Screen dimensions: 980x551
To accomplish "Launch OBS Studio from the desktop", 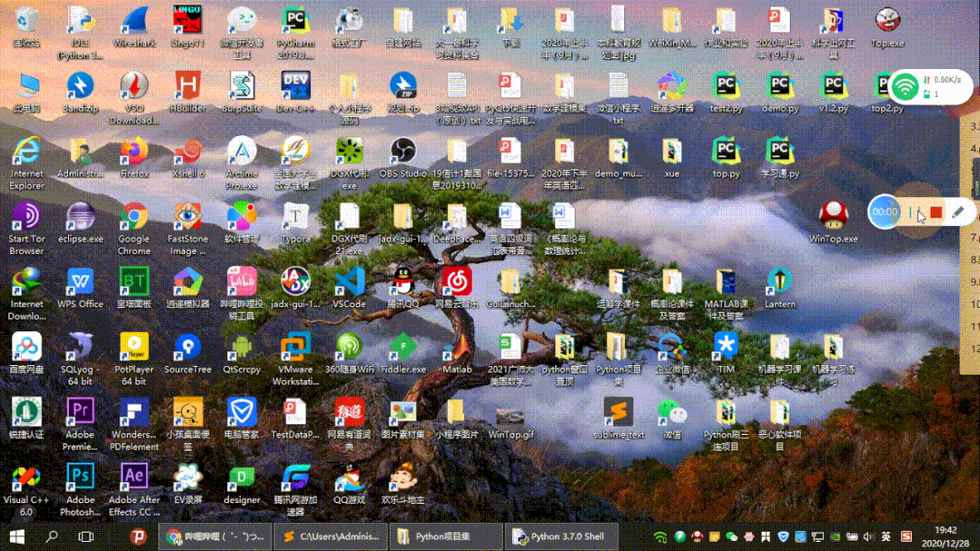I will click(x=403, y=158).
